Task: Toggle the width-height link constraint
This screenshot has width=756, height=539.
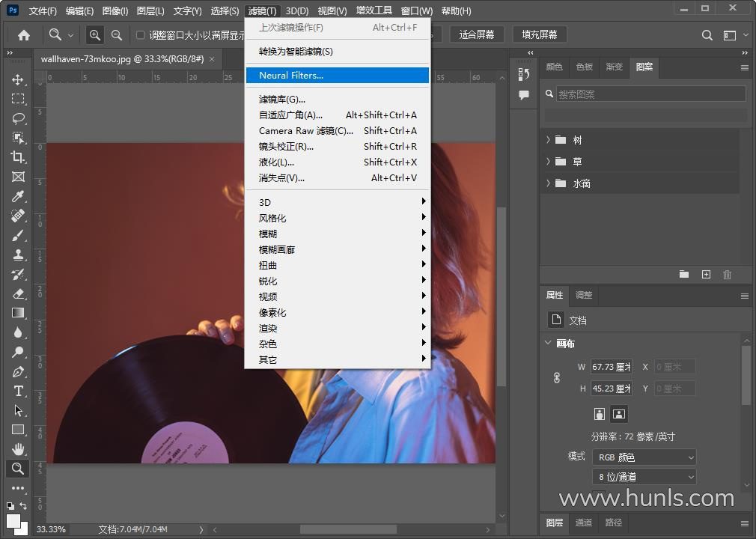Action: pyautogui.click(x=557, y=378)
